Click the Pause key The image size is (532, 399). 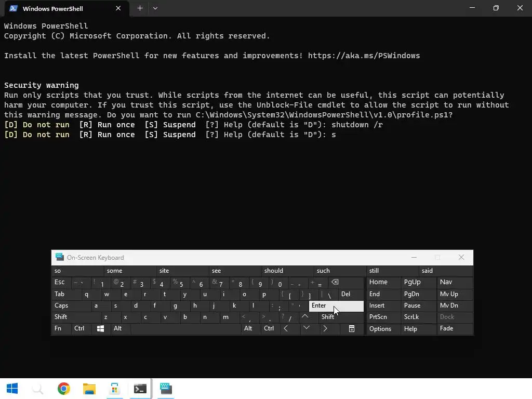pyautogui.click(x=419, y=305)
